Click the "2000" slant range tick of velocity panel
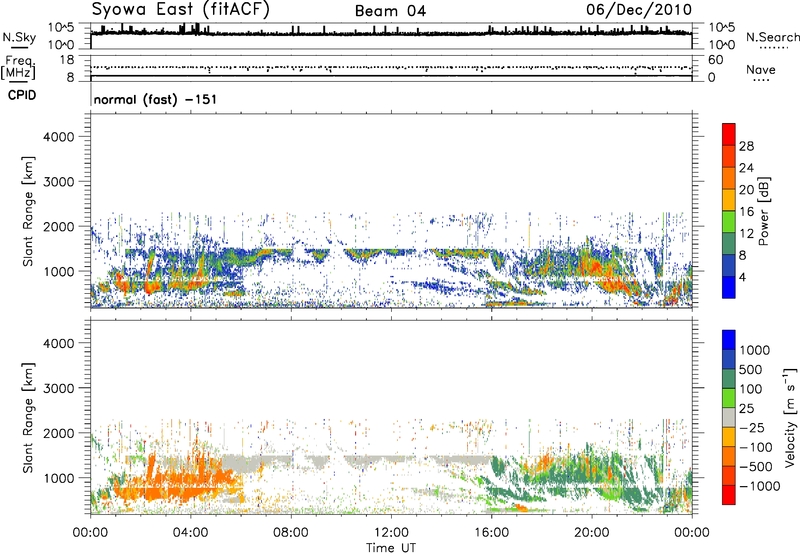 (58, 433)
